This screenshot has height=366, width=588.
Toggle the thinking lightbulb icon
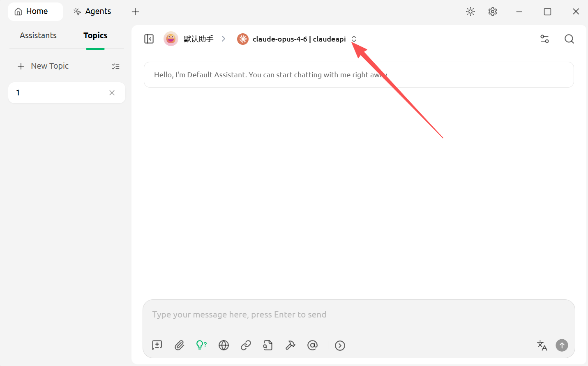pos(201,345)
